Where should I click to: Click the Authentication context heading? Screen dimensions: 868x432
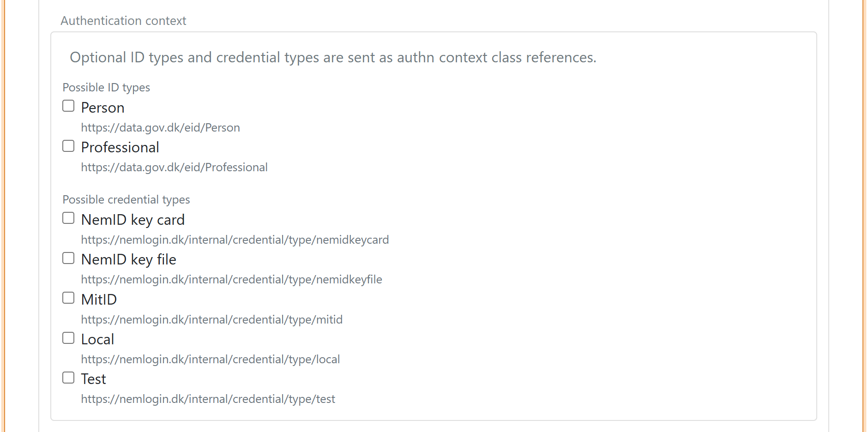tap(123, 20)
